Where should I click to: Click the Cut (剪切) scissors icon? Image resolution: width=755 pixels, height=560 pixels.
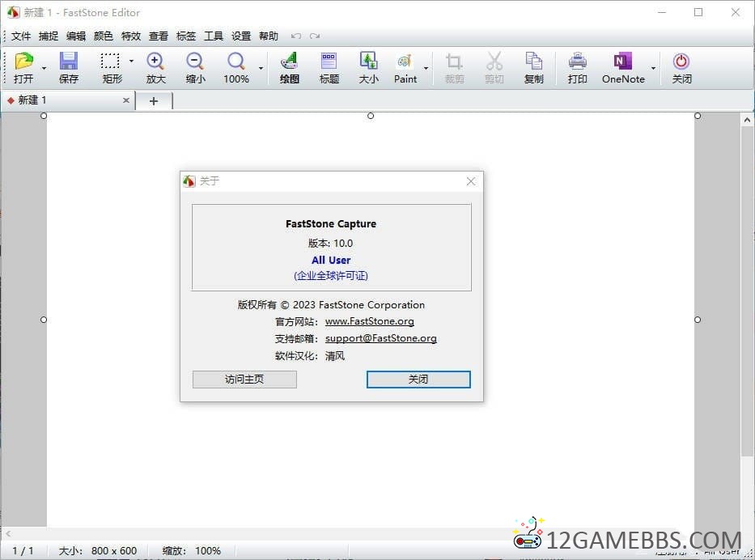point(494,62)
